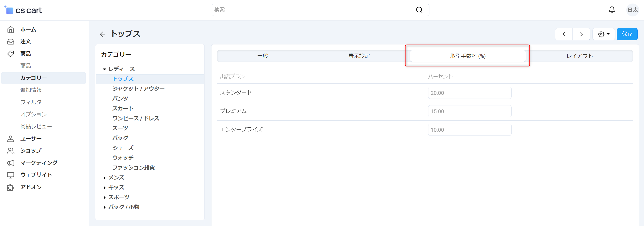Open the gear settings dropdown
644x226 pixels.
604,34
